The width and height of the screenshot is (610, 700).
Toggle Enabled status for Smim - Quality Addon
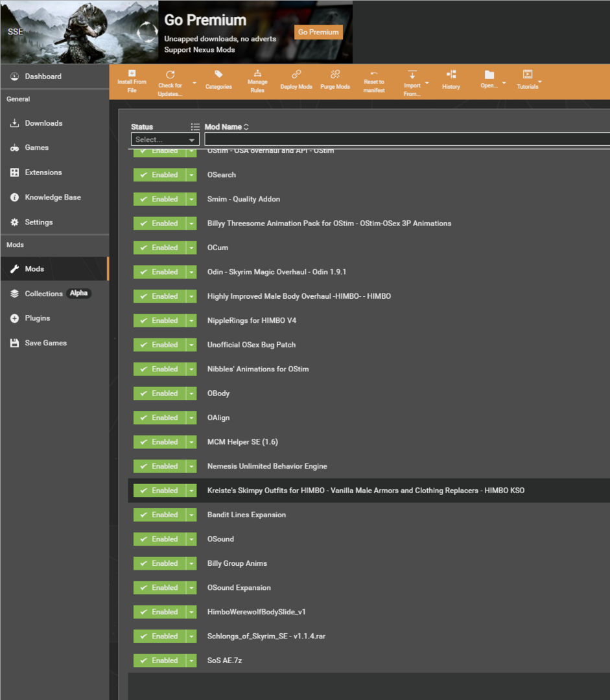pyautogui.click(x=159, y=199)
